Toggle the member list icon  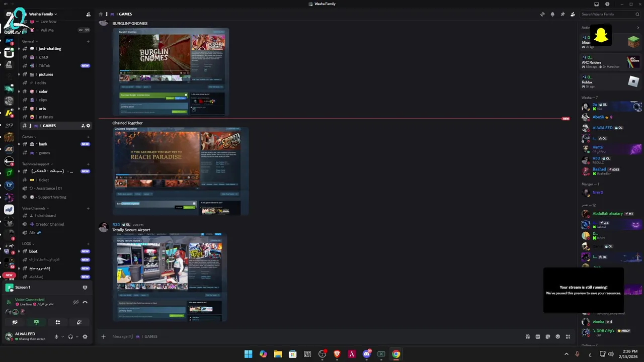click(573, 14)
